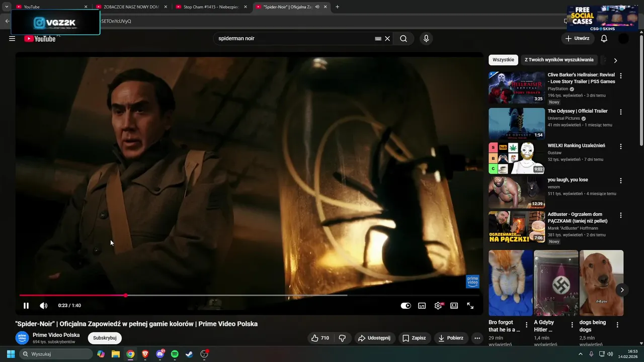Click progress bar scrubber handle

(125, 296)
